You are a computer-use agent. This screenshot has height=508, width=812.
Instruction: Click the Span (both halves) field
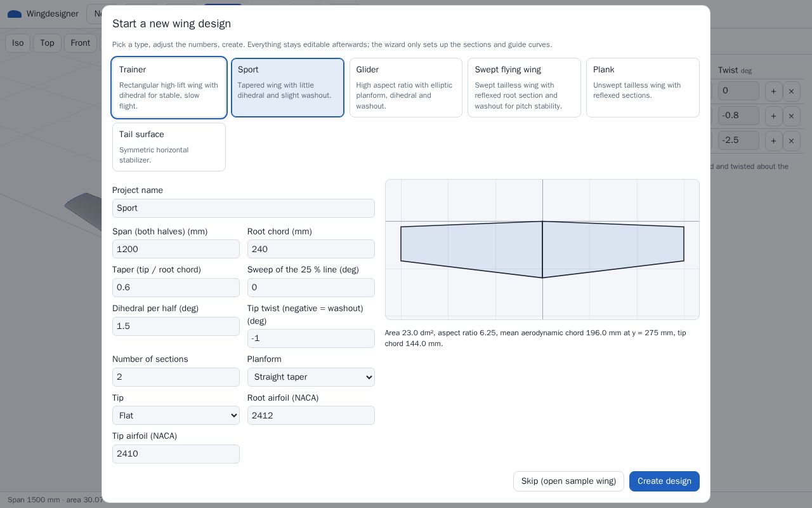(x=176, y=249)
